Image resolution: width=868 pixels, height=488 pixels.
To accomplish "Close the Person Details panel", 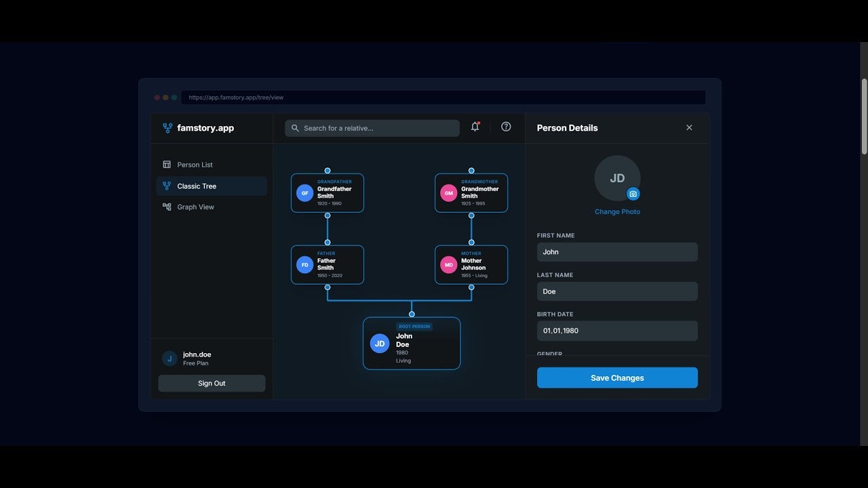I will 689,127.
